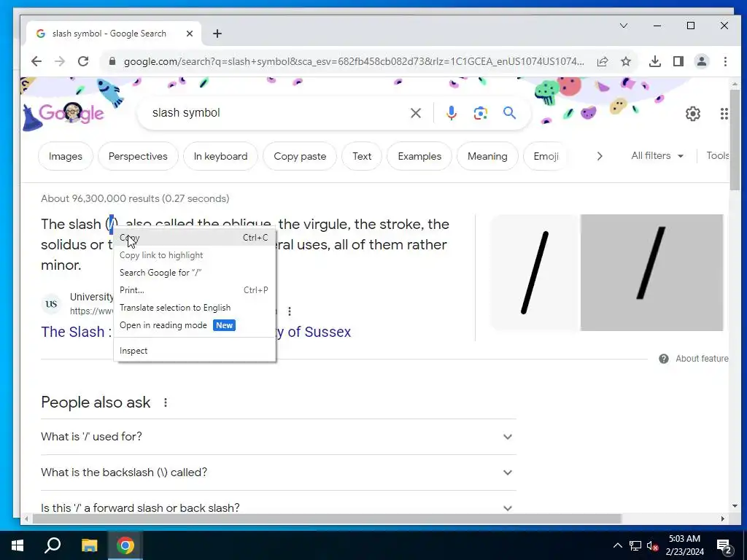Screen dimensions: 747x560
Task: Open the Chrome three-dot menu
Action: click(724, 61)
